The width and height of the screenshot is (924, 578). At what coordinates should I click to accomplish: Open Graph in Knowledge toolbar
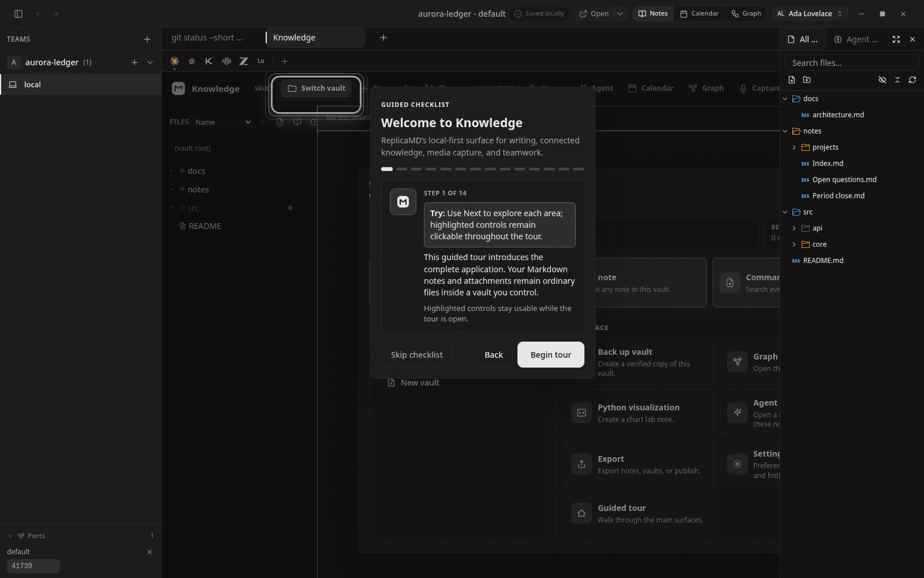[x=706, y=88]
